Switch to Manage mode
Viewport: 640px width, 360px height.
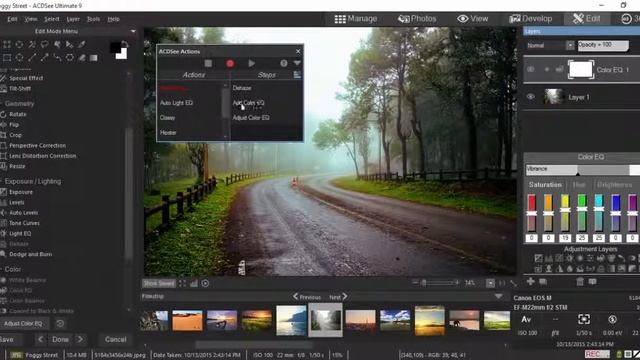coord(356,19)
